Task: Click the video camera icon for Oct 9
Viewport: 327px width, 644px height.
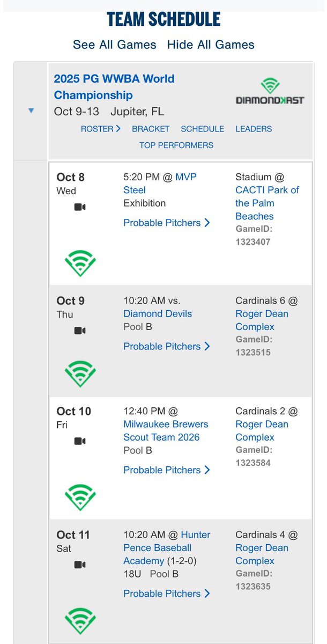Action: [x=80, y=331]
